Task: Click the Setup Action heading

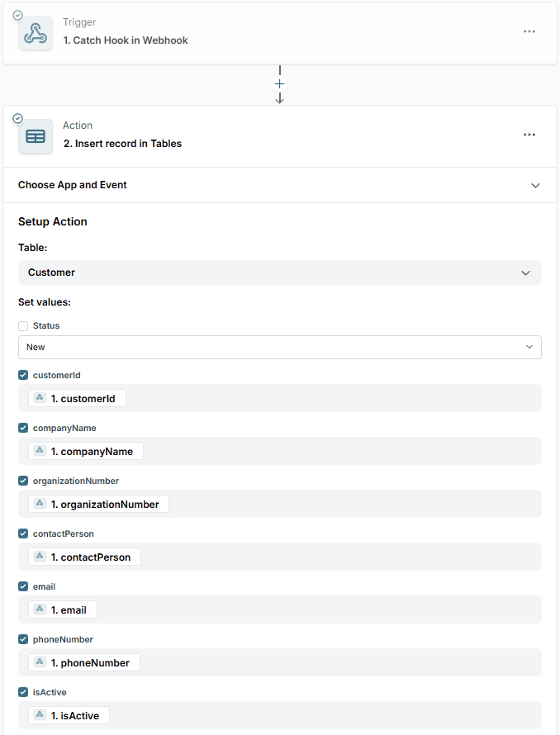Action: (x=53, y=221)
